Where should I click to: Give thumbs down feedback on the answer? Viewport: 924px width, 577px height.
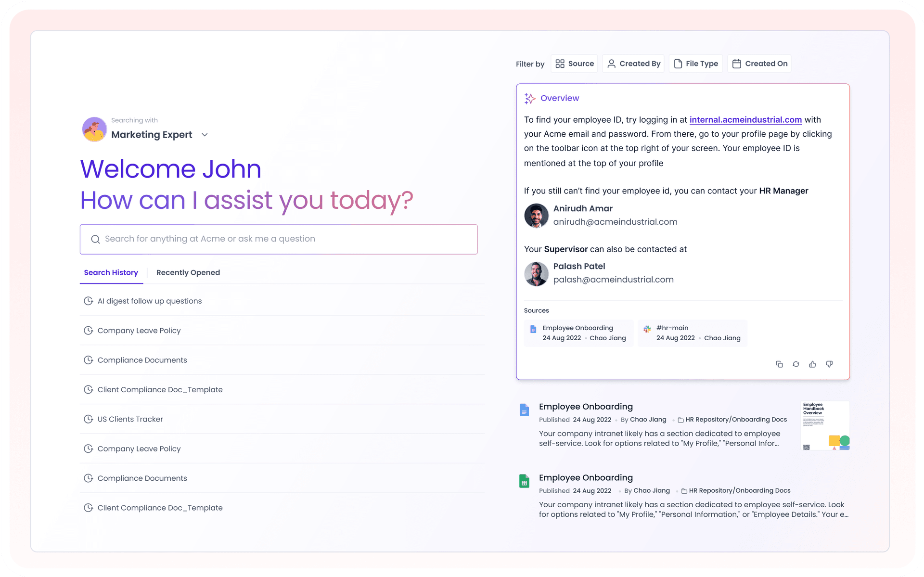(829, 364)
